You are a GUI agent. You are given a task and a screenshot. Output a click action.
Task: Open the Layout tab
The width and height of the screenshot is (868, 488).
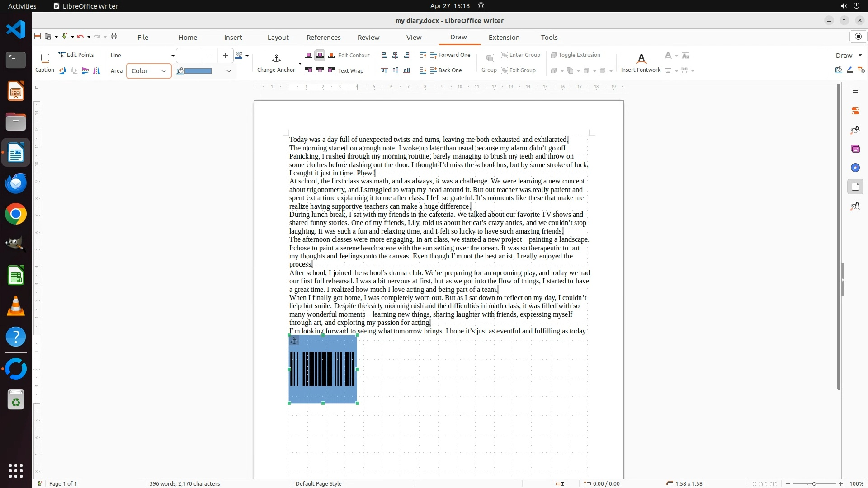pyautogui.click(x=278, y=37)
